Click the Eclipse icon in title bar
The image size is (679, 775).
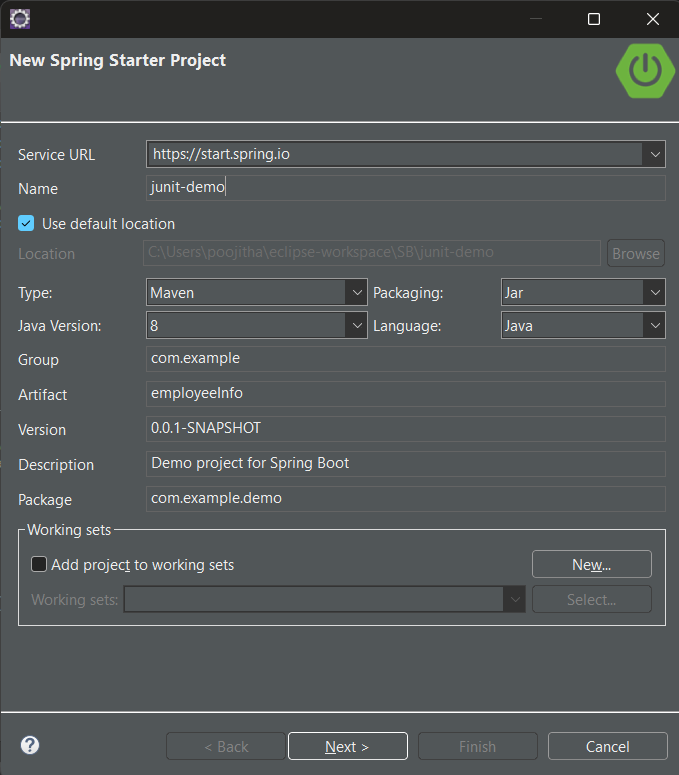[19, 18]
